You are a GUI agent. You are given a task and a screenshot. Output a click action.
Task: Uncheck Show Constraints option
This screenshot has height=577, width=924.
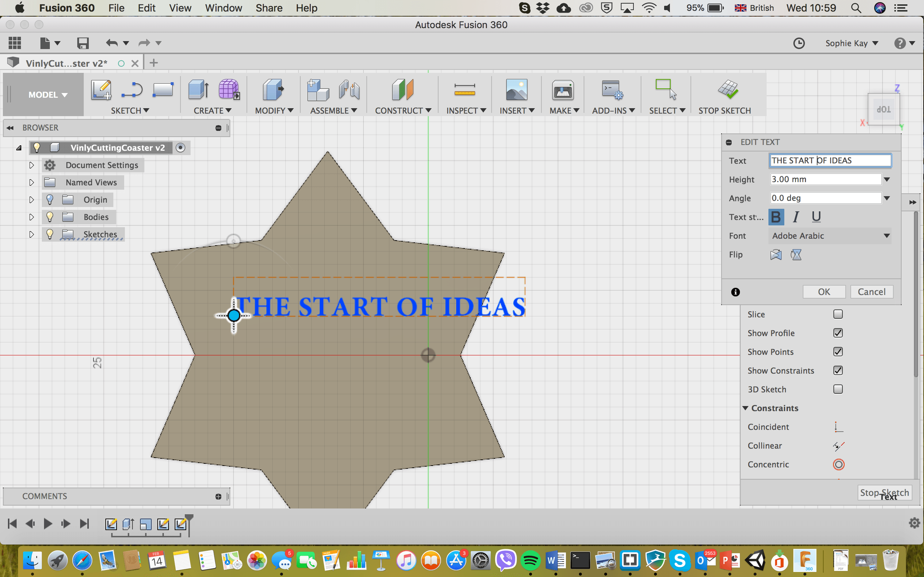838,371
